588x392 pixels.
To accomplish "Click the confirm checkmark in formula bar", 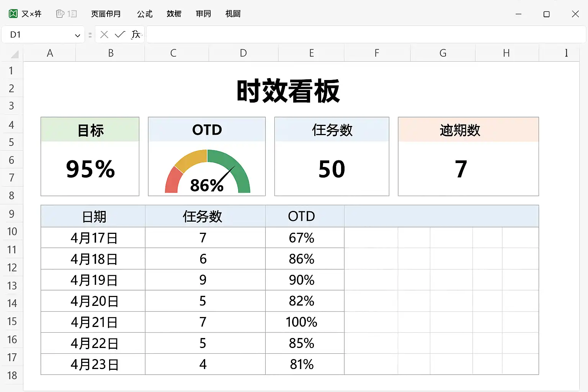I will click(120, 35).
